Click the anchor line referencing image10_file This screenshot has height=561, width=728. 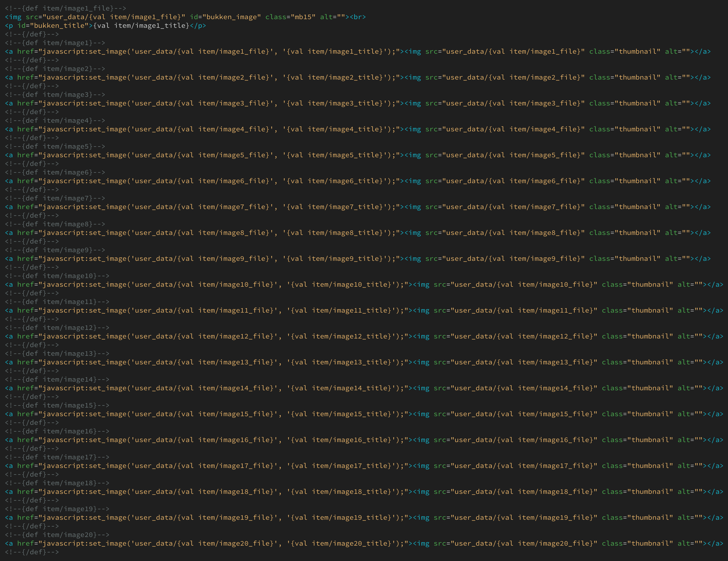click(364, 285)
